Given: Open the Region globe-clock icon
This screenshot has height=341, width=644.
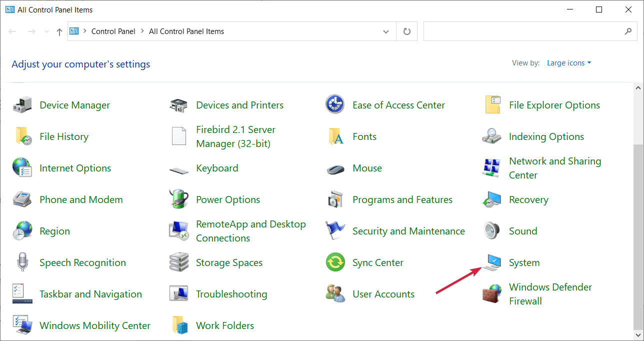Looking at the screenshot, I should (22, 231).
